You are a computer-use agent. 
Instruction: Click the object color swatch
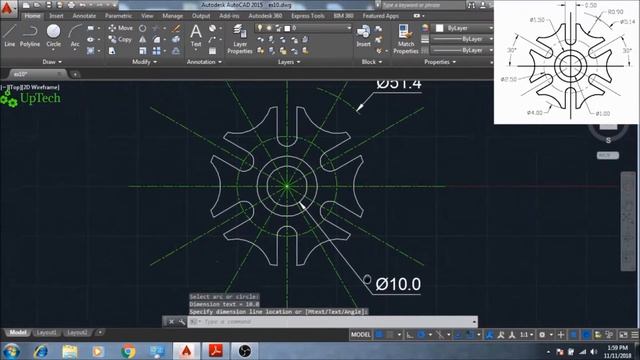[439, 28]
